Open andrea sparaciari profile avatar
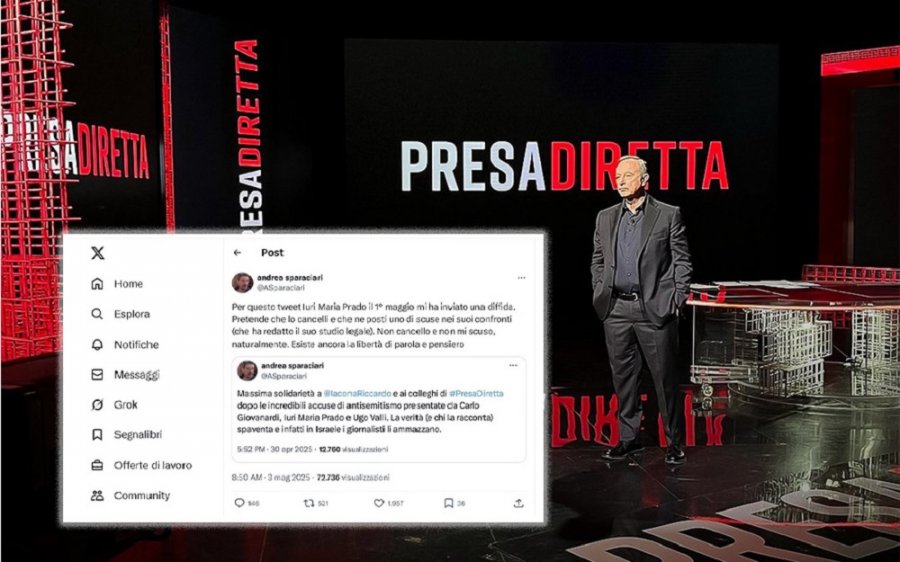The image size is (900, 562). coord(242,282)
